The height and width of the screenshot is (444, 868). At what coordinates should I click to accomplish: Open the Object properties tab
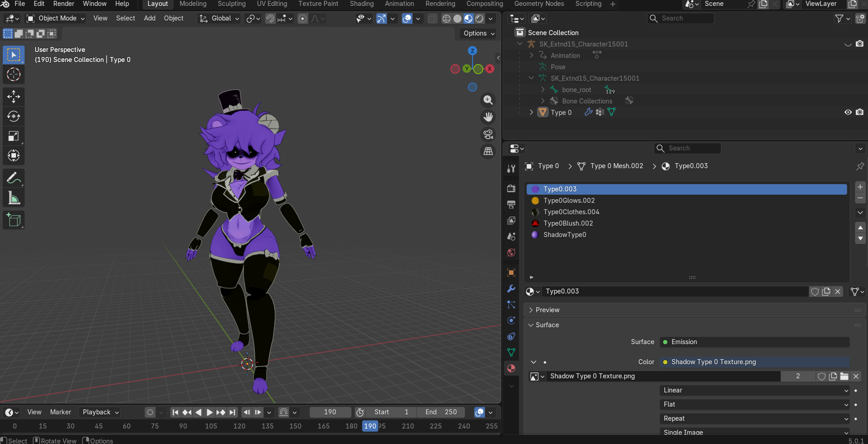coord(511,273)
